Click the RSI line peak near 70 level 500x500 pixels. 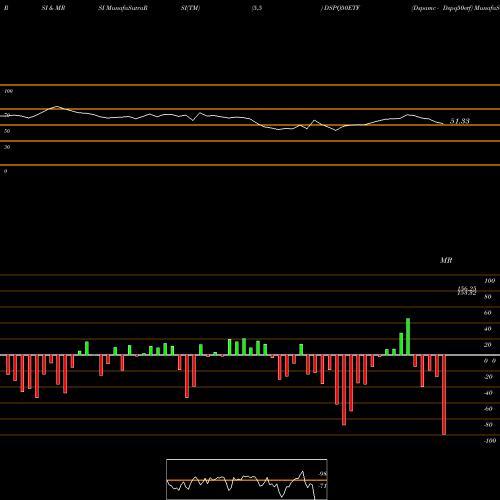(57, 107)
